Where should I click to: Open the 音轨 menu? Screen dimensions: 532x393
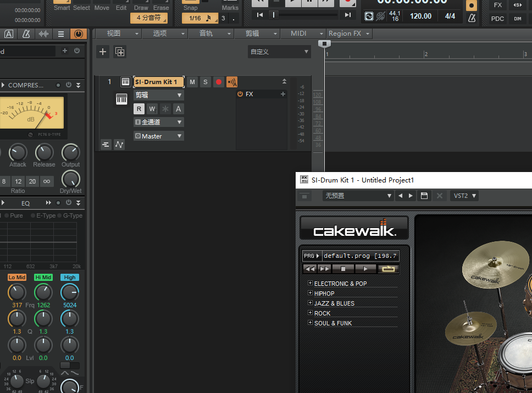click(210, 34)
